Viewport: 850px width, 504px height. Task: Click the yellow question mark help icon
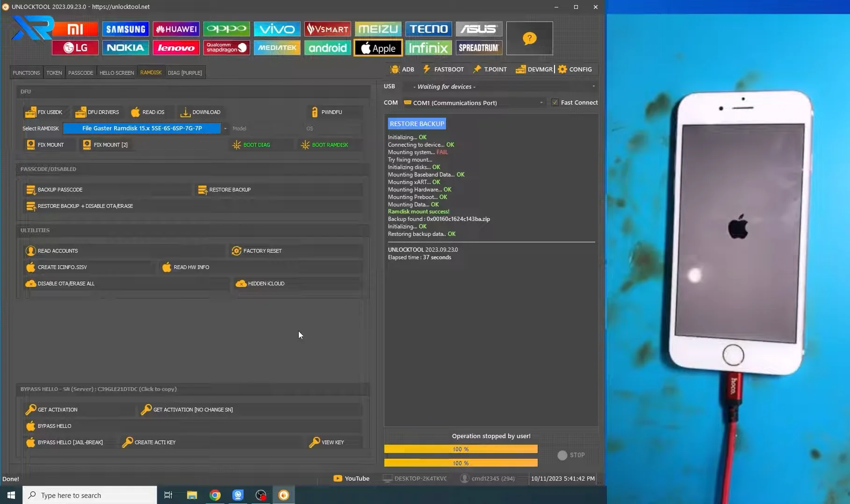(530, 38)
